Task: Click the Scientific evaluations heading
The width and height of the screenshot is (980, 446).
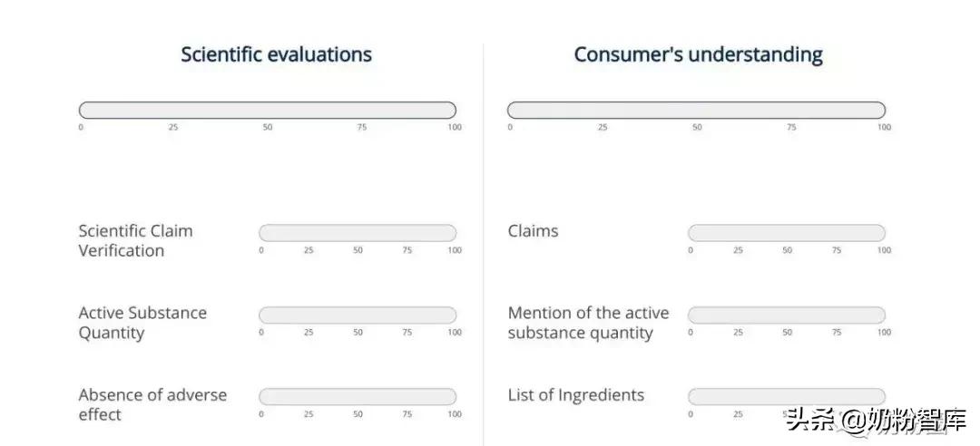Action: click(276, 54)
